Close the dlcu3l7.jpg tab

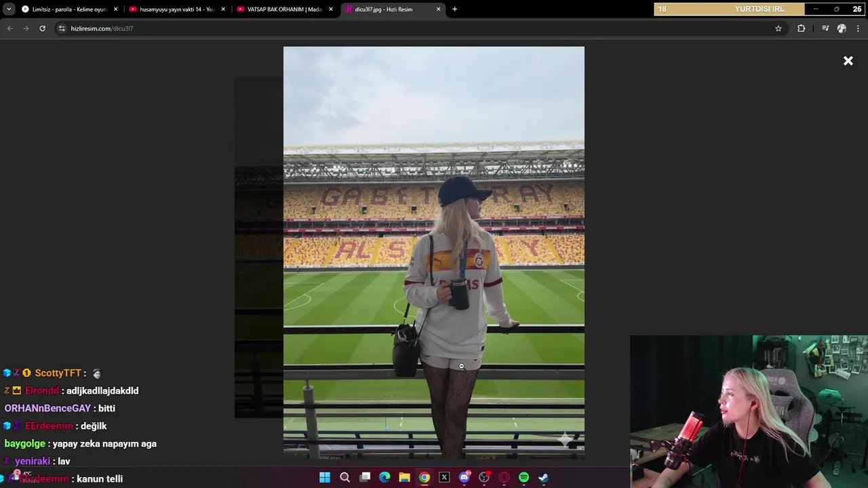438,9
